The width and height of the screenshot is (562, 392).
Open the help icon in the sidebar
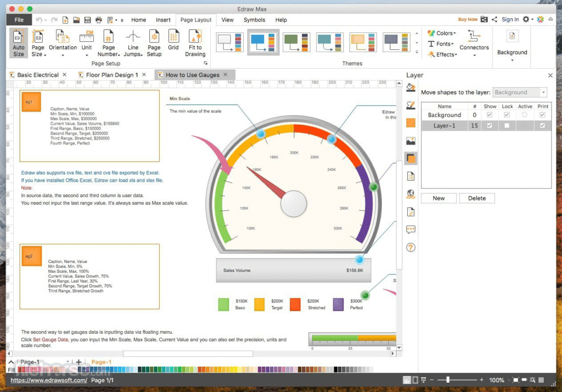(x=411, y=248)
